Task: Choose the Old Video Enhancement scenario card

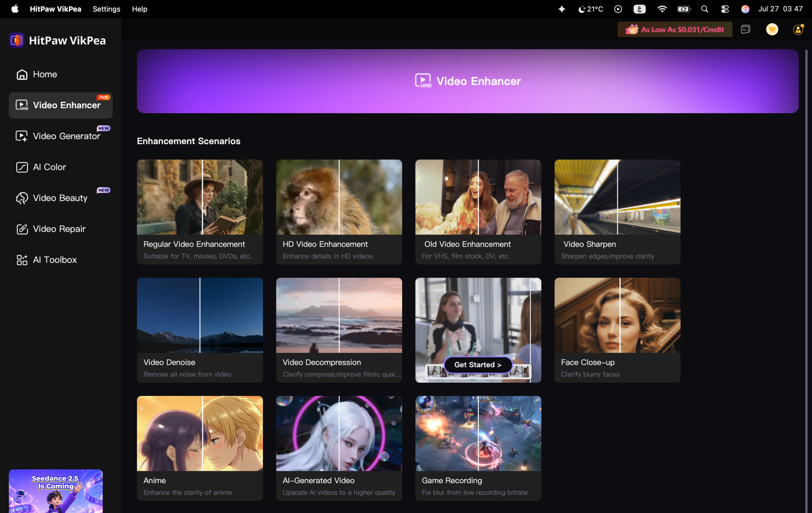Action: pos(478,212)
